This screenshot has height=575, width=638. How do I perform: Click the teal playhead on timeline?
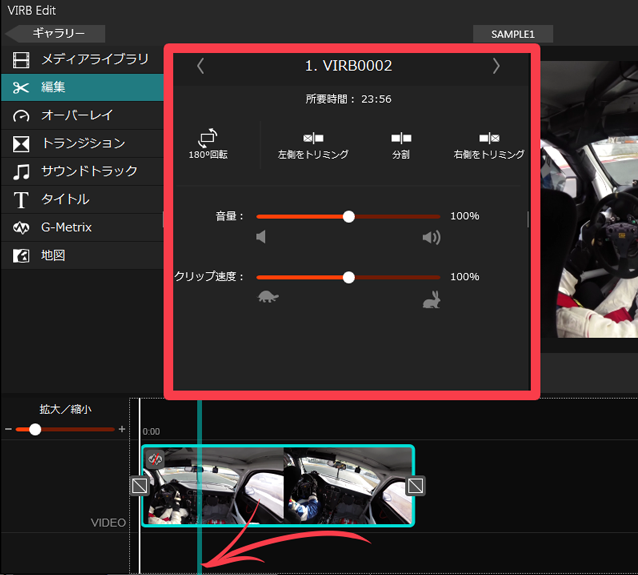pyautogui.click(x=199, y=486)
